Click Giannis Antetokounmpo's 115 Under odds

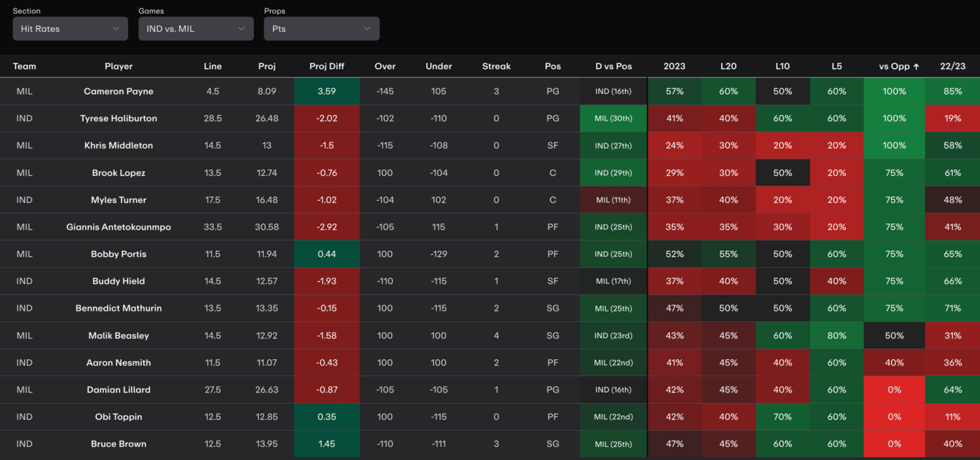pyautogui.click(x=438, y=227)
